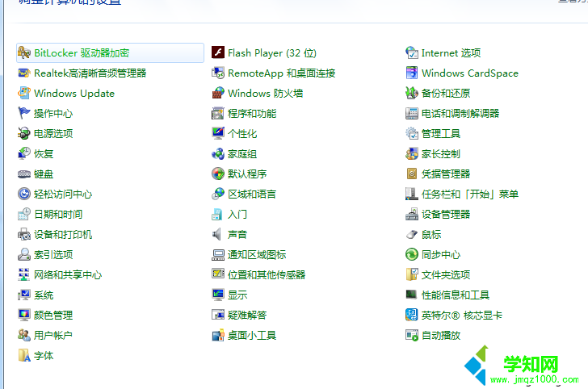The height and width of the screenshot is (389, 588).
Task: Open the 文件夹选项 icon
Action: [412, 274]
